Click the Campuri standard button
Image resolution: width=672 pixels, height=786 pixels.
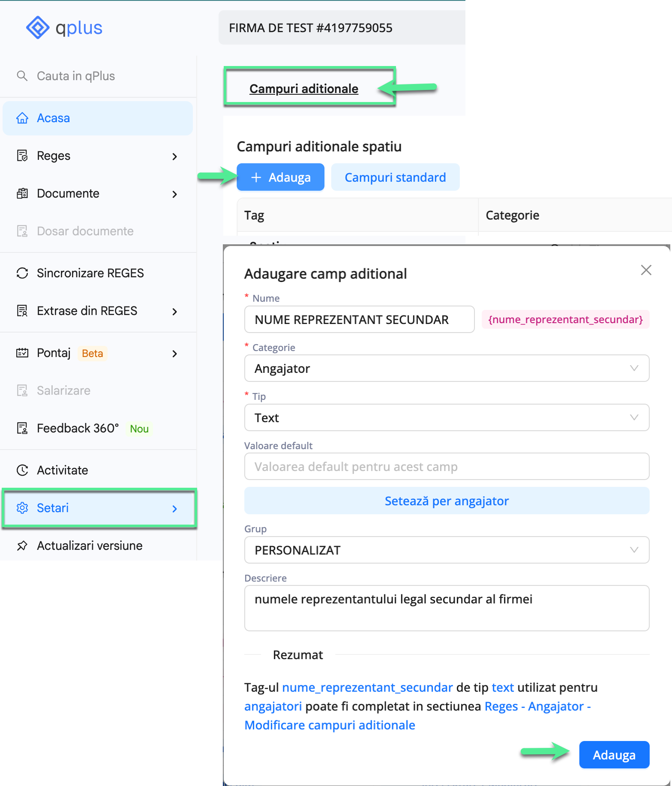395,177
